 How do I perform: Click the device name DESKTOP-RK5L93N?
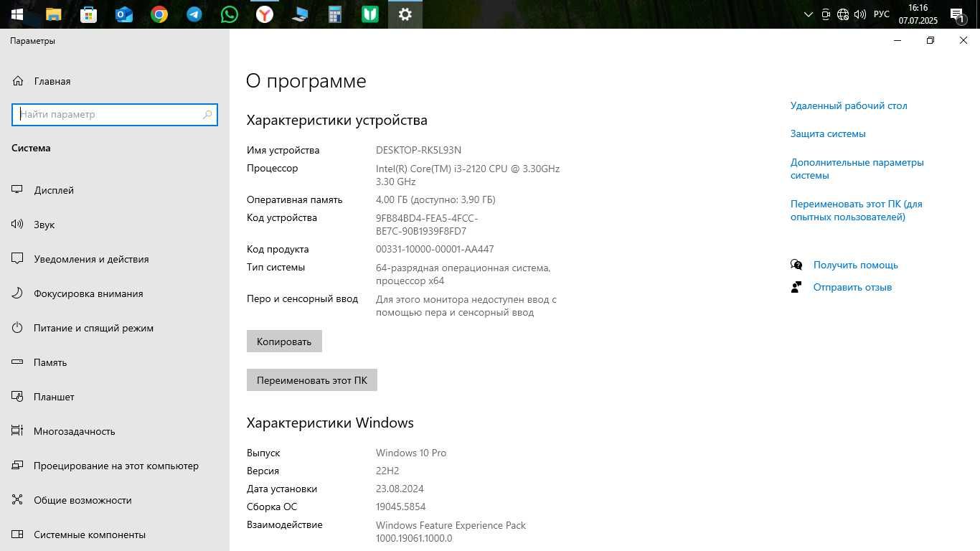(x=418, y=150)
